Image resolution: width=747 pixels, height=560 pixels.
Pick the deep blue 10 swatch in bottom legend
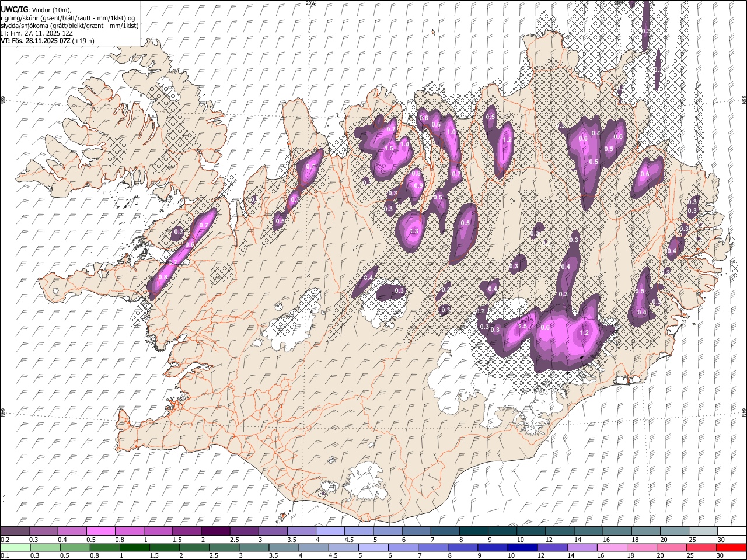(522, 548)
